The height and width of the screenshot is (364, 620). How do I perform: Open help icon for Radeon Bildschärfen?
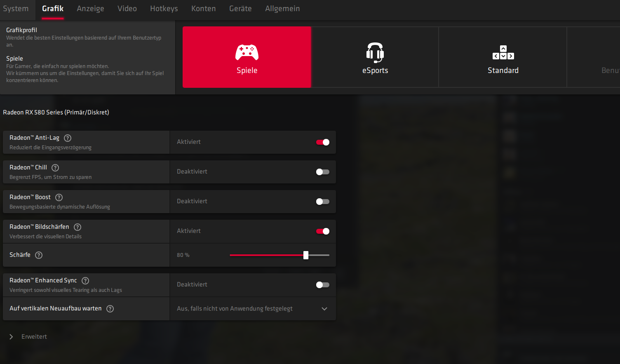pos(77,227)
